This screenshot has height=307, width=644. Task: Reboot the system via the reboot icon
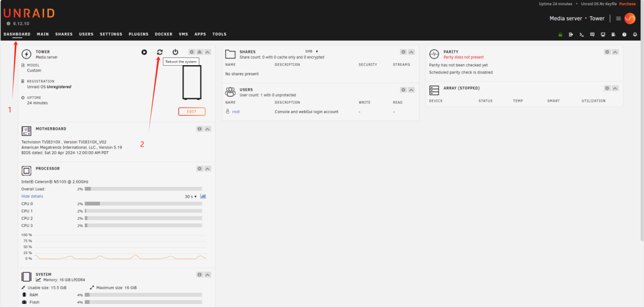[x=160, y=52]
